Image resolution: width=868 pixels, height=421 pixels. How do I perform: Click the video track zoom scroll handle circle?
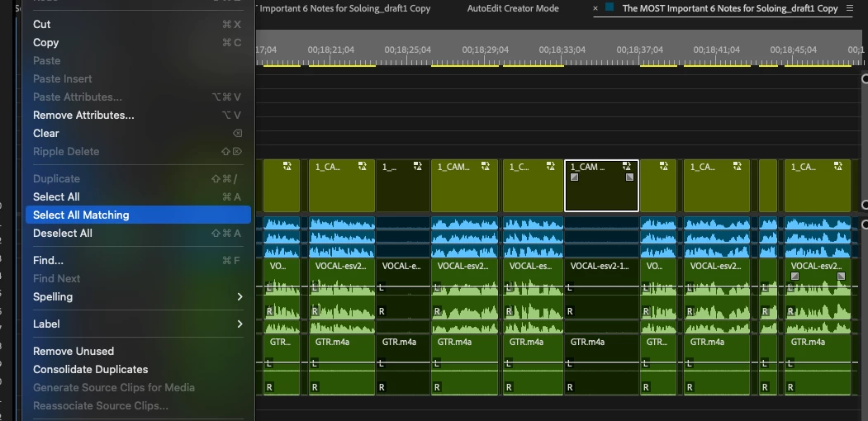(866, 205)
